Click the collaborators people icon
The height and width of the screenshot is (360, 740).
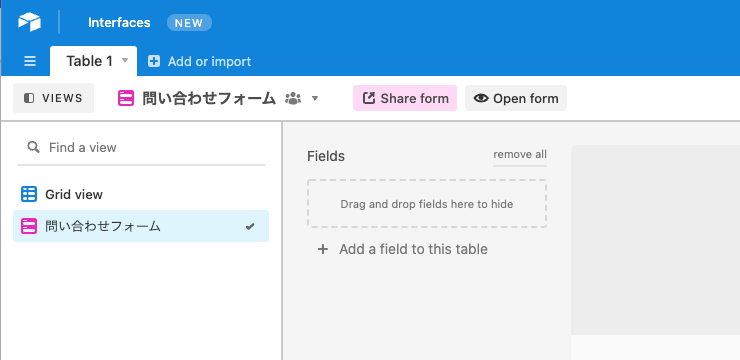pyautogui.click(x=293, y=98)
